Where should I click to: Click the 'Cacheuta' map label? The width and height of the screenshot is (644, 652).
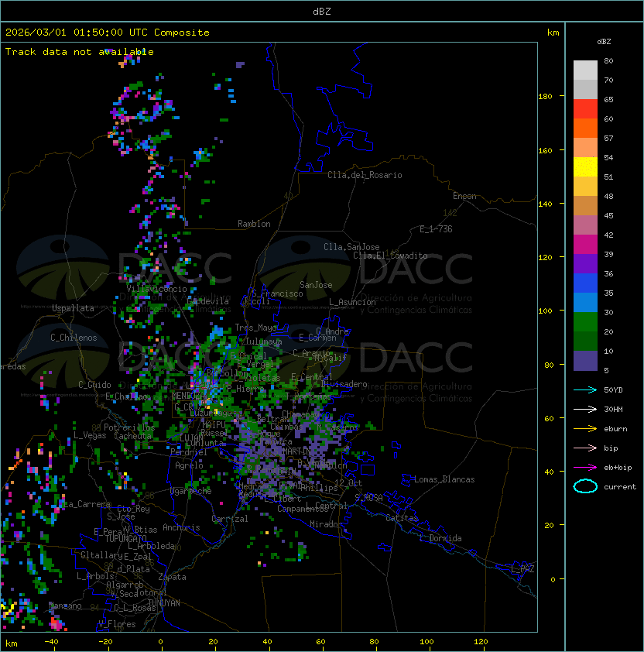(x=132, y=436)
